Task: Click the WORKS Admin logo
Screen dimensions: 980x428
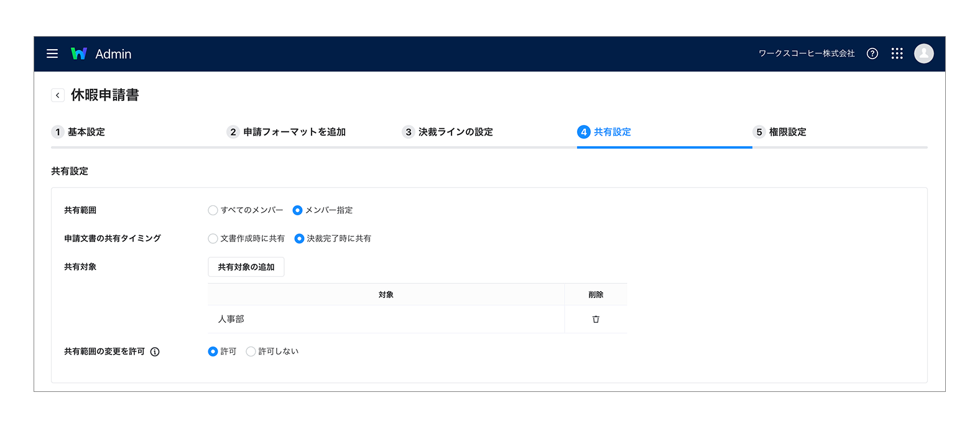Action: pyautogui.click(x=101, y=53)
